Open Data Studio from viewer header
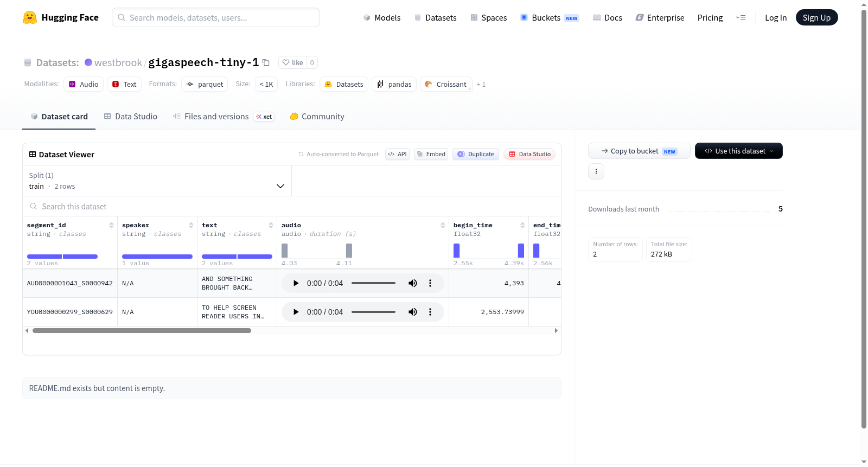 529,154
